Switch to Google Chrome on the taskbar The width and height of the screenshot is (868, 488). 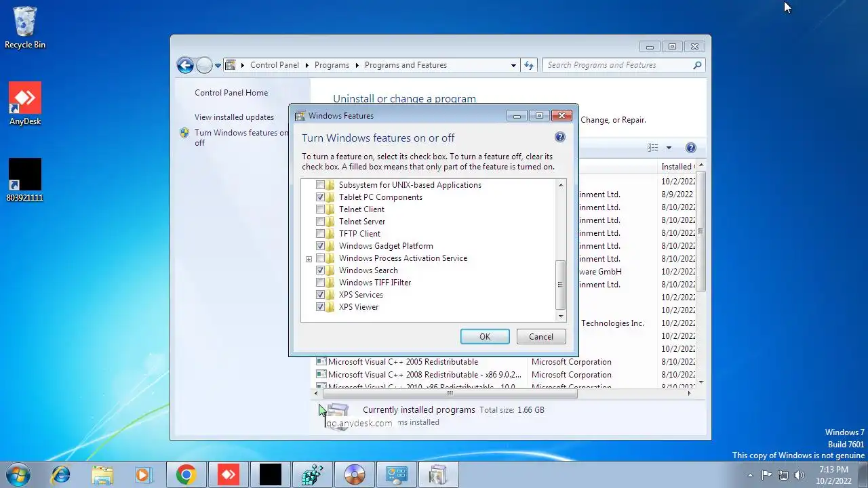coord(186,475)
